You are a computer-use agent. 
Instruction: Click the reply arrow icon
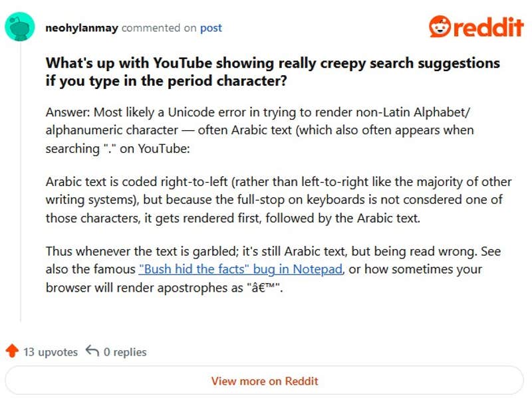point(92,352)
